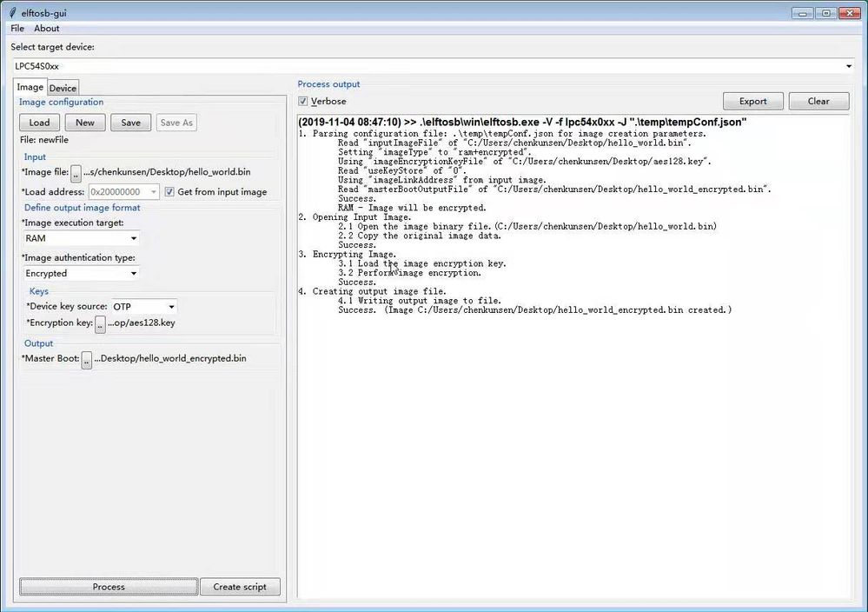Click the Load configuration button

coord(39,123)
